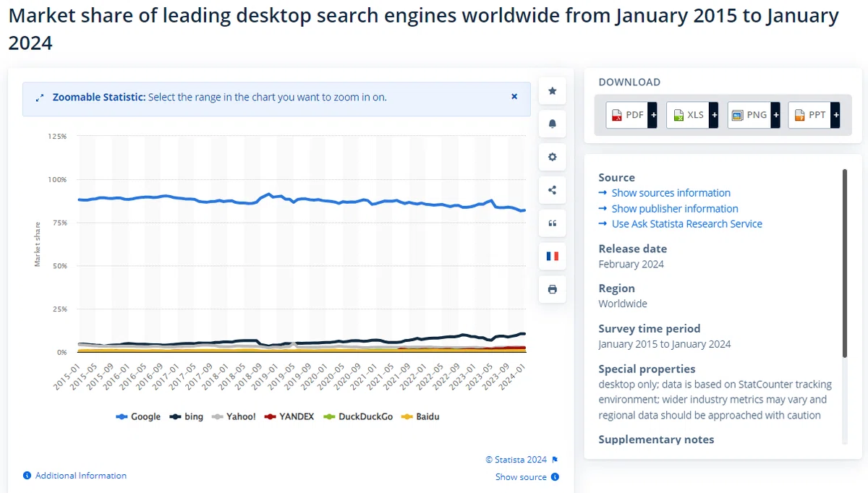Close the Zoomable Statistic banner
This screenshot has height=493, width=868.
tap(514, 96)
